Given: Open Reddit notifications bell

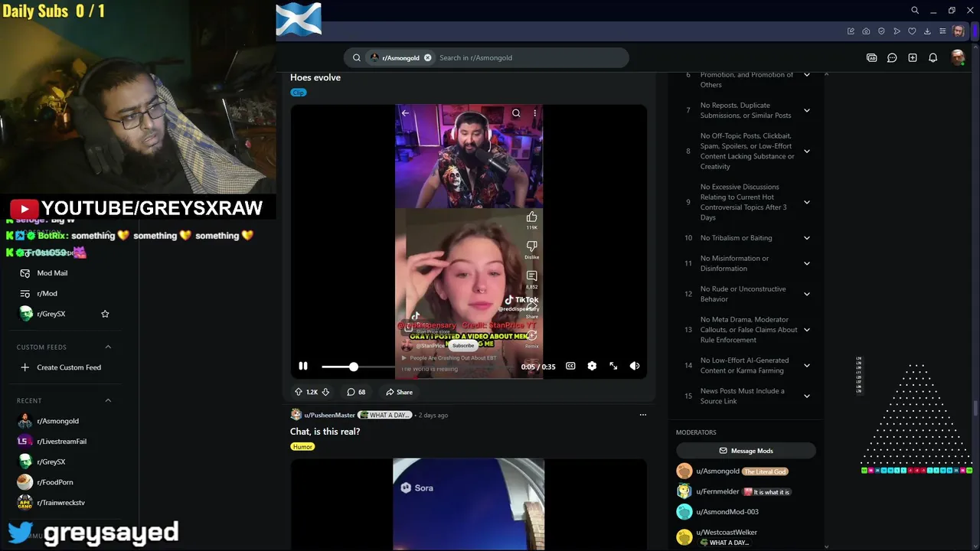Looking at the screenshot, I should click(933, 57).
